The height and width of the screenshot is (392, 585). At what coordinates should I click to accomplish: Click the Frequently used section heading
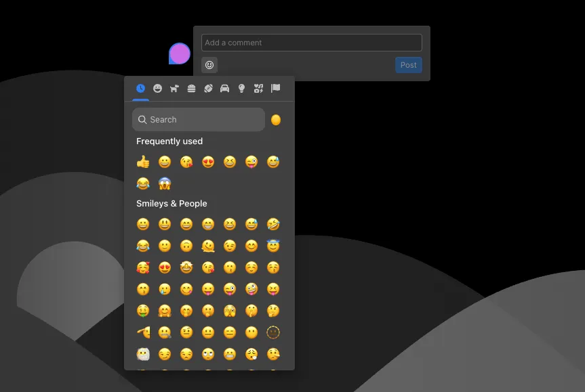point(169,141)
